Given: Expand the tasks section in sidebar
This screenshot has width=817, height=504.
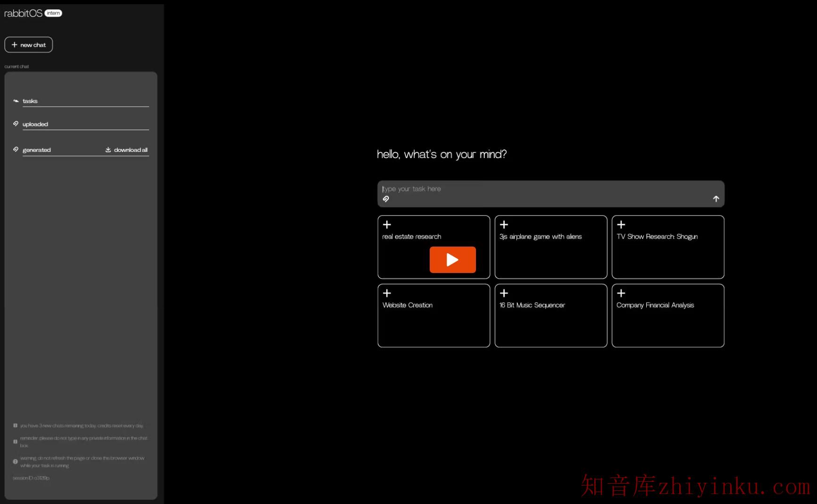Looking at the screenshot, I should pos(30,101).
